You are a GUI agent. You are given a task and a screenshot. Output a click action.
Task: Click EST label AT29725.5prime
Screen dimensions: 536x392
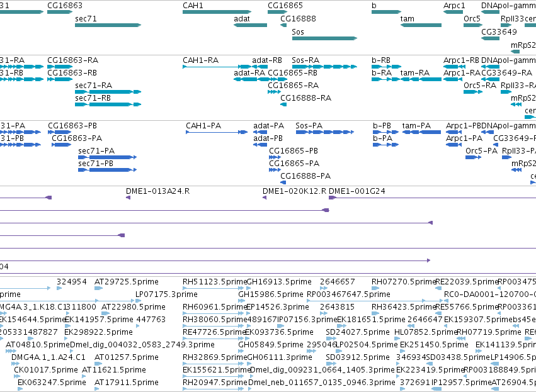point(127,282)
